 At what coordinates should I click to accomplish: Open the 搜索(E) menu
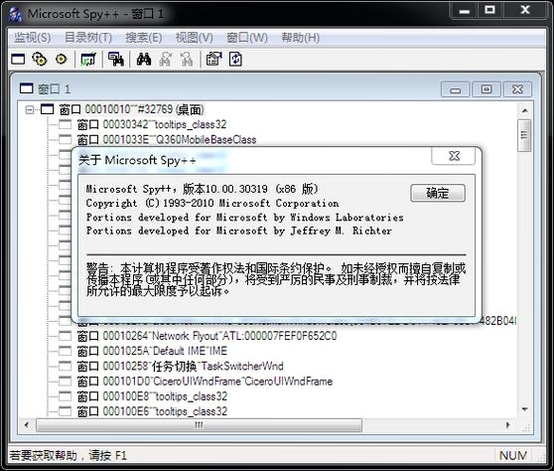pyautogui.click(x=144, y=37)
